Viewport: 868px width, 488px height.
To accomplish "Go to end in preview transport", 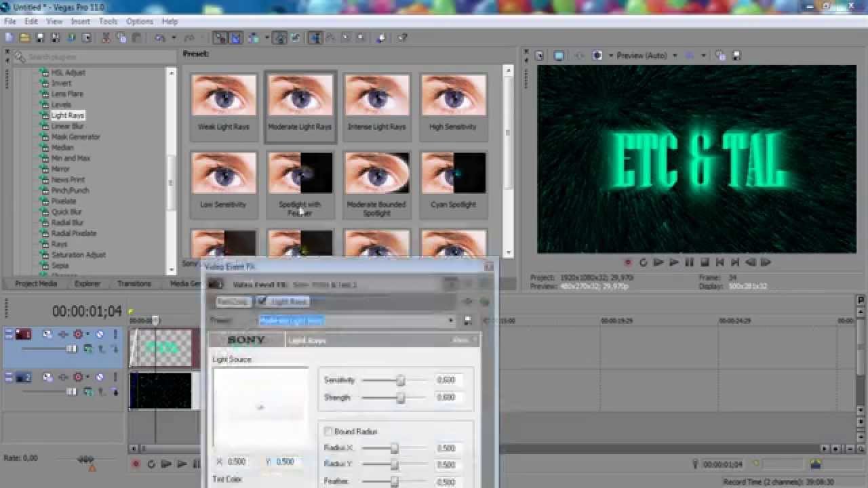I will (736, 262).
